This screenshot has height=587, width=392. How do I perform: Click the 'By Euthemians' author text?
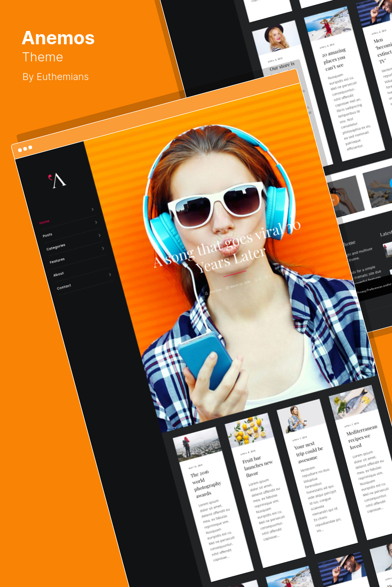[55, 77]
